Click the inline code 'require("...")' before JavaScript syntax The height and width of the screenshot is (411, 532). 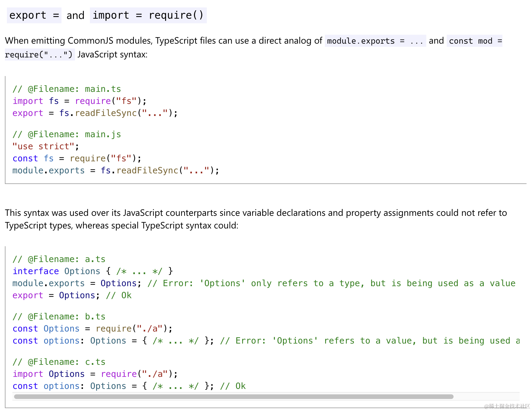(40, 55)
